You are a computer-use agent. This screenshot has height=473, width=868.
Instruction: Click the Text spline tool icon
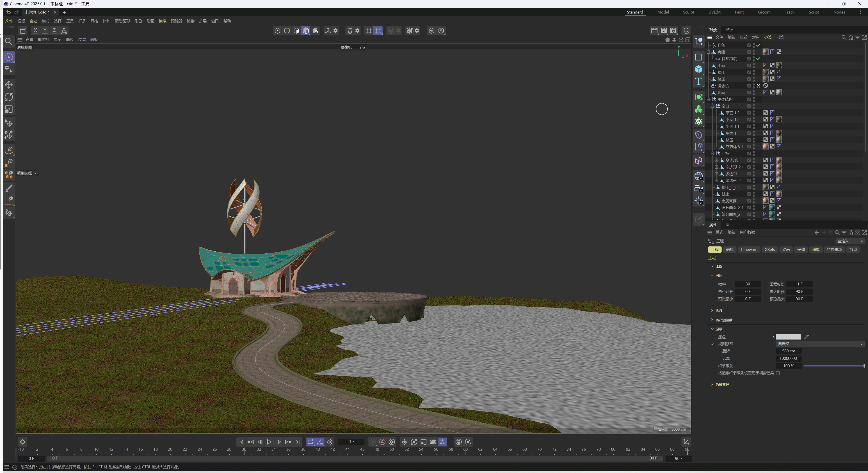699,82
